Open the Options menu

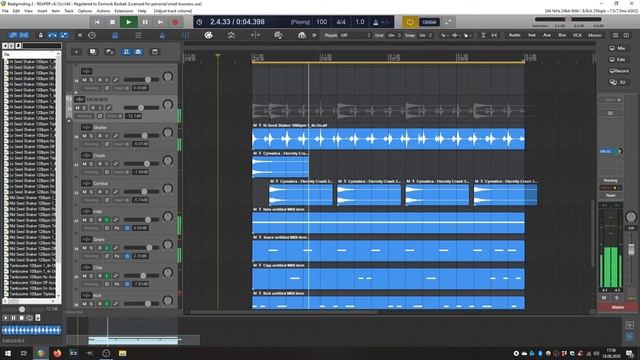click(85, 11)
